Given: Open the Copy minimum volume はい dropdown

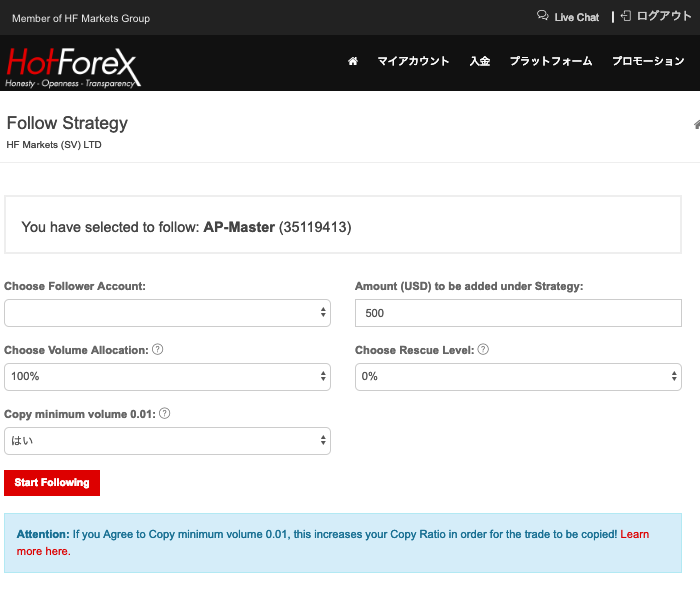Looking at the screenshot, I should tap(167, 441).
